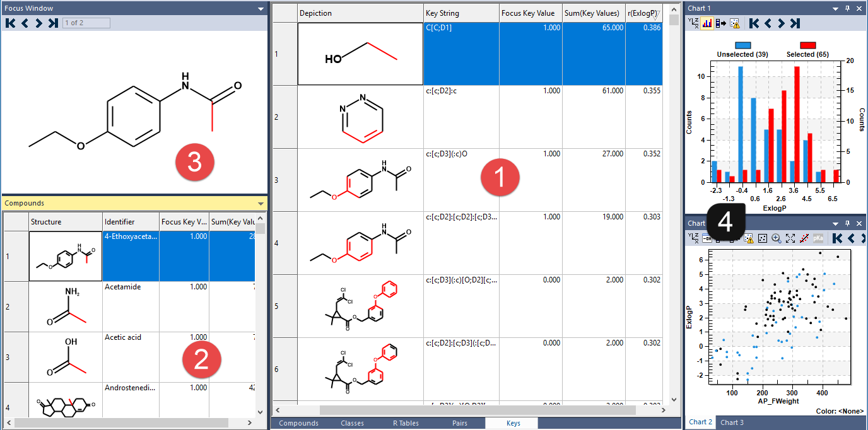
Task: Open the R Tables tab
Action: tap(406, 423)
